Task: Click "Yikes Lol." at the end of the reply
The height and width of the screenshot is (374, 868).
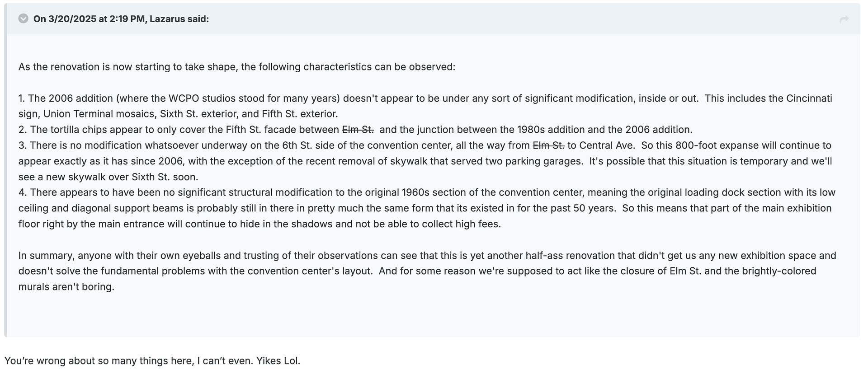Action: point(278,361)
